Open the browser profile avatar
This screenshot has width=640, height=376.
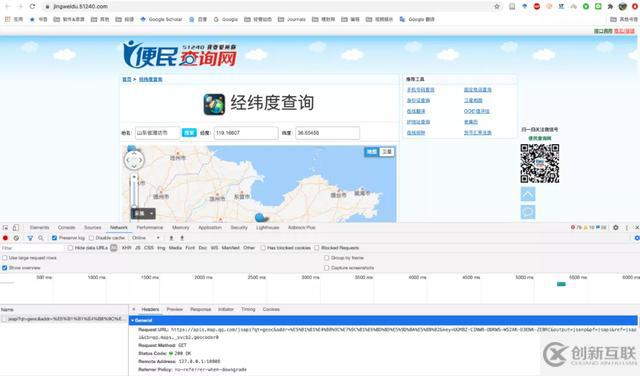(622, 7)
